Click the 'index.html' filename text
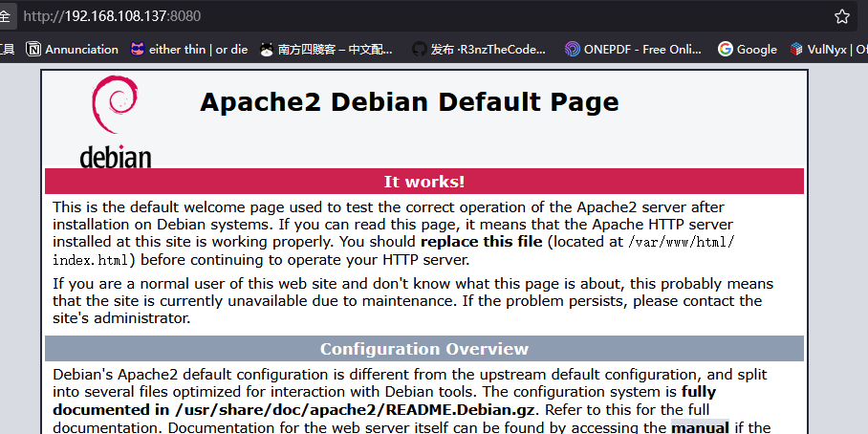Image resolution: width=868 pixels, height=434 pixels. pos(90,260)
